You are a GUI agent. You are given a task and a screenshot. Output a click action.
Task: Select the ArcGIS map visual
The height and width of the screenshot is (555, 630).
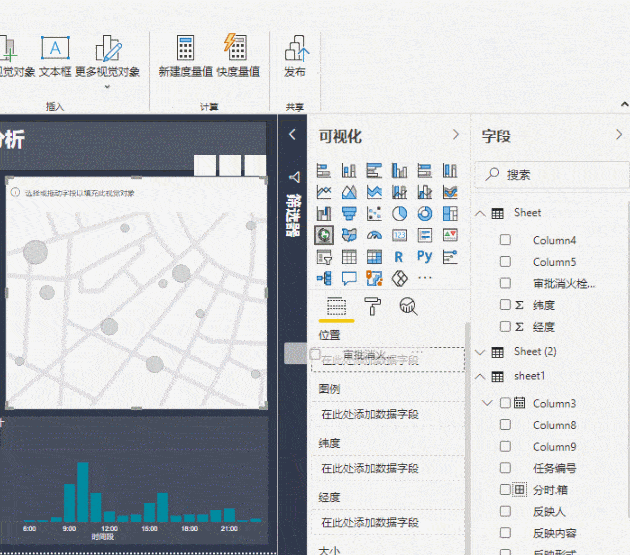374,278
